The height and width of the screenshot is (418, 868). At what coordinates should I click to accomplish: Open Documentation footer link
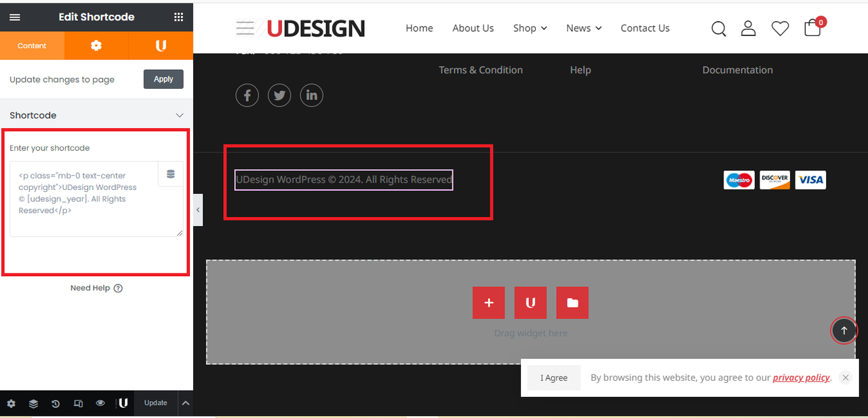738,70
